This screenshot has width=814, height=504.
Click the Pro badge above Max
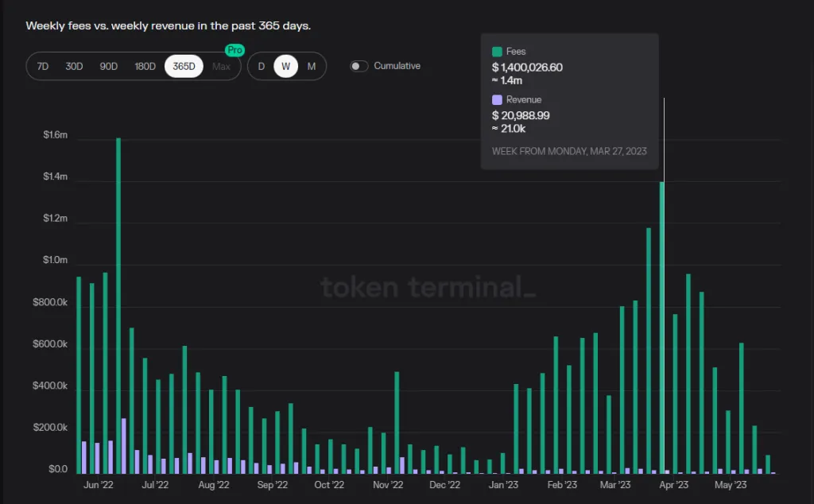tap(234, 49)
